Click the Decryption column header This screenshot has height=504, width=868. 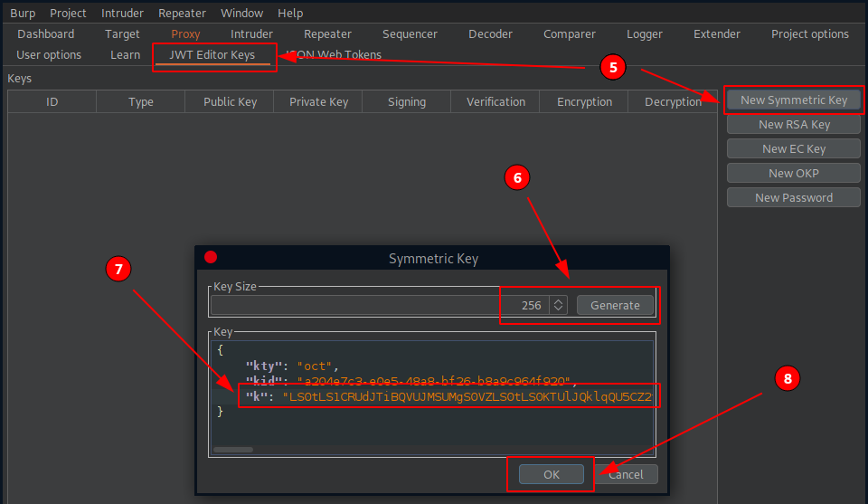pos(673,102)
